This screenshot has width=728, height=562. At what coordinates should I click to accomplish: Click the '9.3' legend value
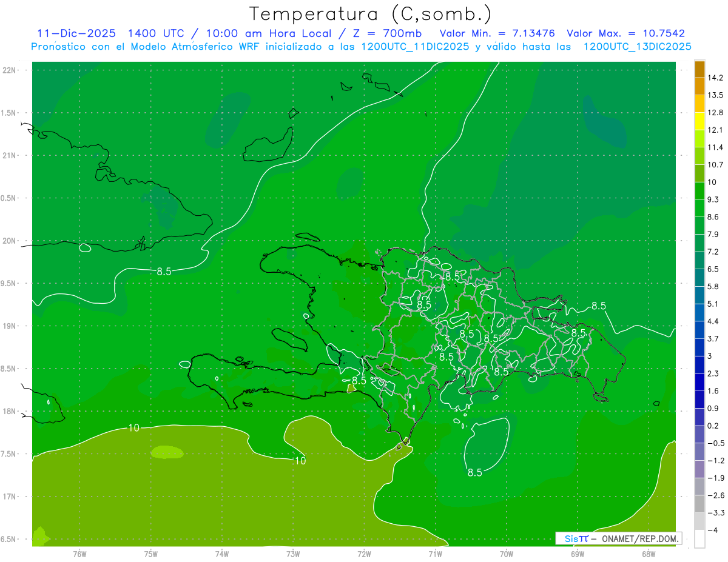(713, 199)
